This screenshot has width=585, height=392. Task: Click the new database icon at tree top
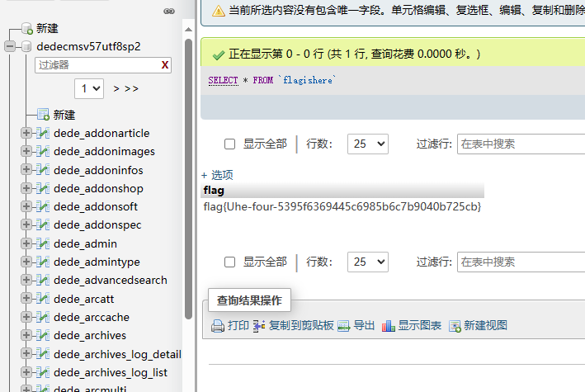click(x=27, y=28)
